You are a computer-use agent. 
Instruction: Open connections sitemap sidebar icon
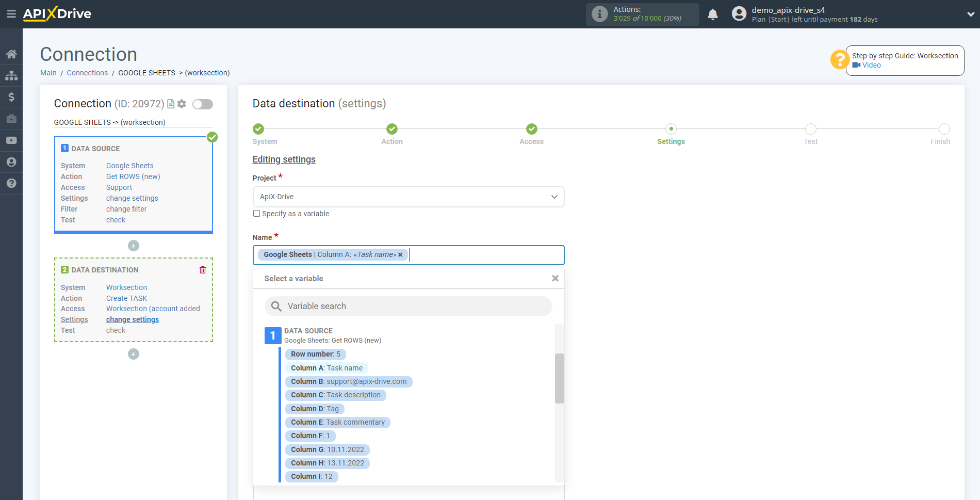(x=11, y=76)
